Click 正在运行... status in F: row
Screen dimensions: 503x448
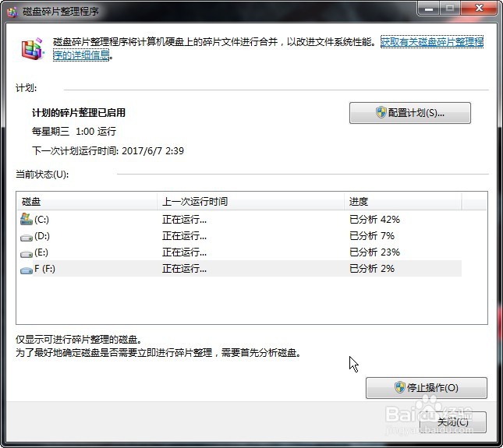click(185, 269)
